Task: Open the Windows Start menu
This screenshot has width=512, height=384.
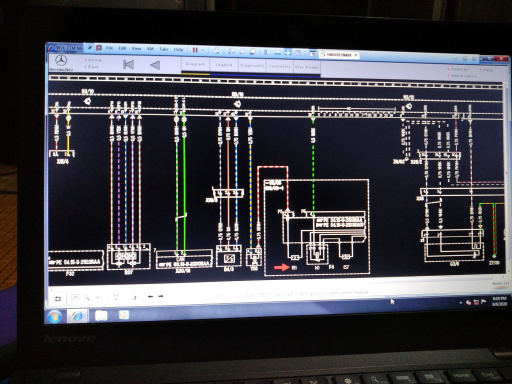Action: pos(54,317)
